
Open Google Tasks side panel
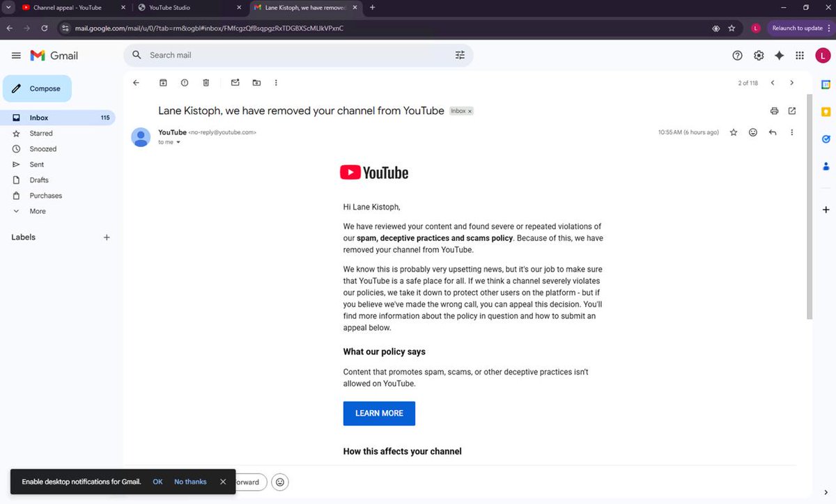826,139
